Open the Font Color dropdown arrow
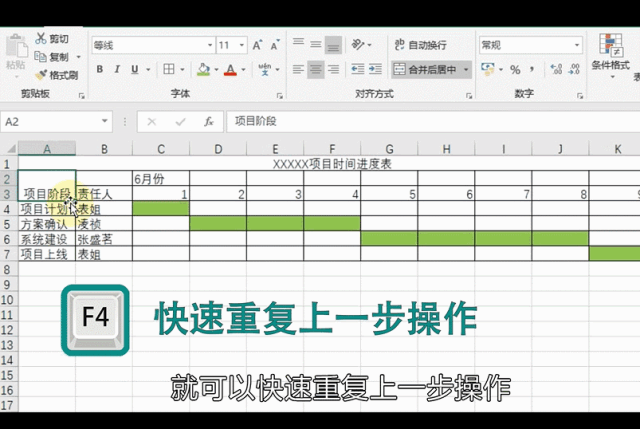640x429 pixels. pos(244,70)
